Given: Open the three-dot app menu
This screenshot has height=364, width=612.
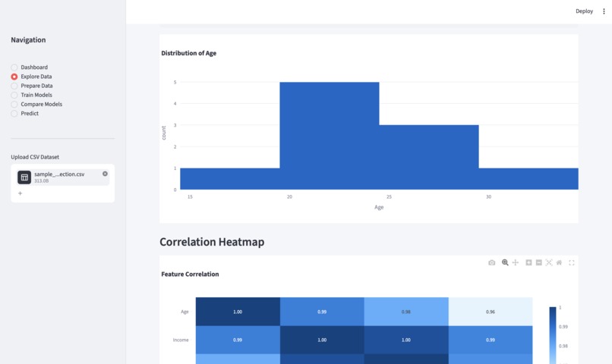Looking at the screenshot, I should (x=604, y=11).
